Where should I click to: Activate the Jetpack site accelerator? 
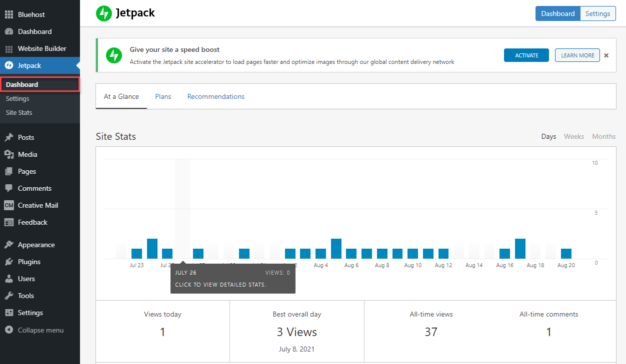pyautogui.click(x=526, y=55)
